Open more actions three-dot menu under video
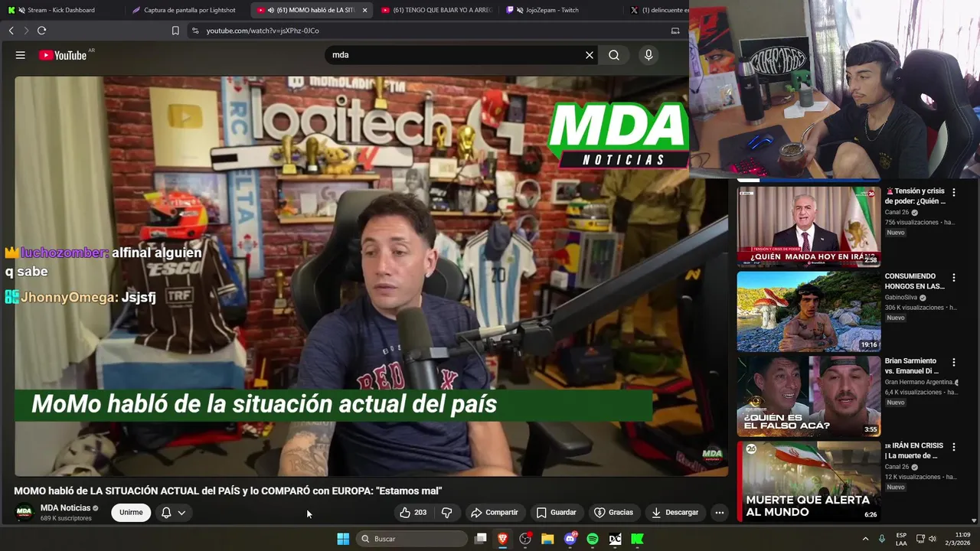The image size is (980, 551). pyautogui.click(x=719, y=513)
